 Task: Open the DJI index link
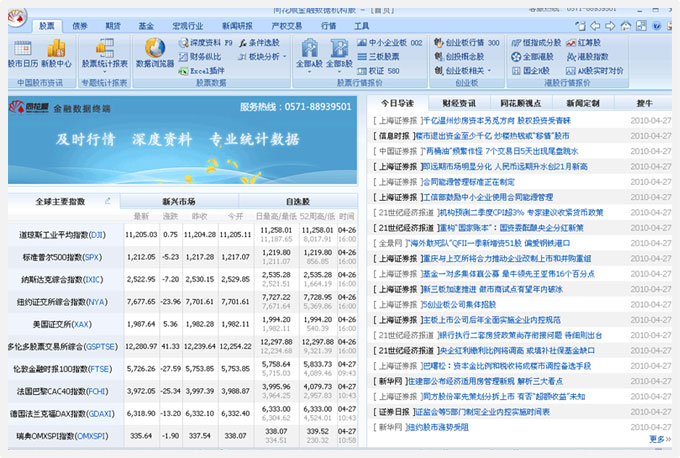tap(97, 235)
